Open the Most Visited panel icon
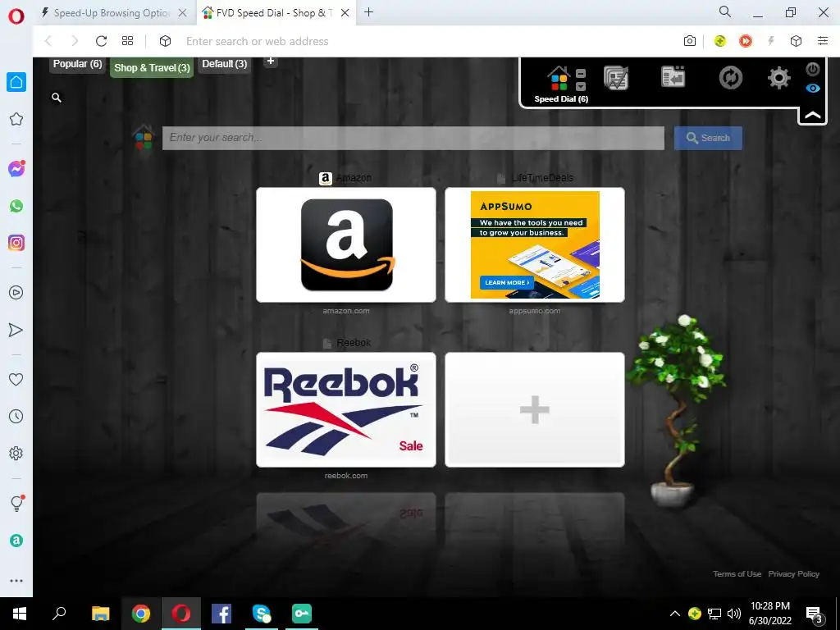Screen dimensions: 840x630 click(x=616, y=78)
